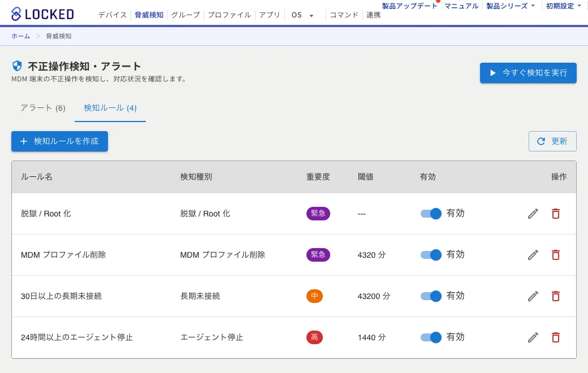
Task: Turn off the 30日以上の長期未接続 rule switch
Action: 431,296
